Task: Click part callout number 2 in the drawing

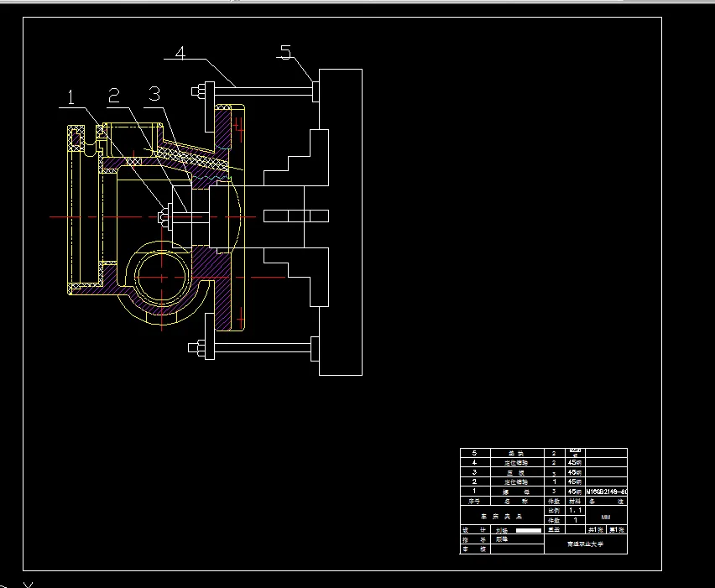Action: coord(113,96)
